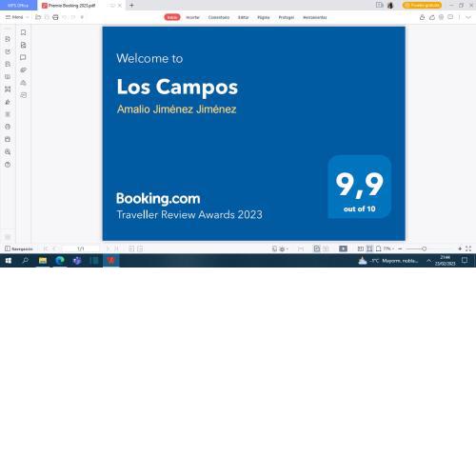This screenshot has height=476, width=476.
Task: Collapse the ribbon with chevron arrow
Action: 468,17
